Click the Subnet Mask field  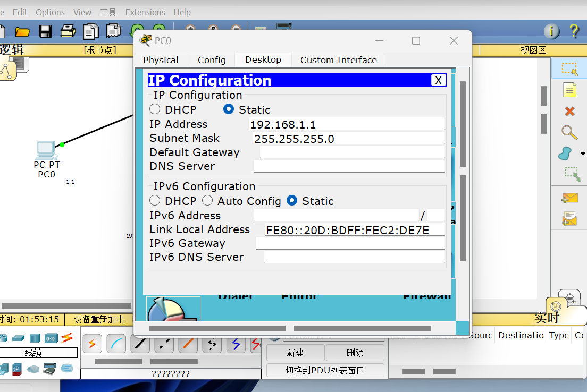tap(349, 139)
